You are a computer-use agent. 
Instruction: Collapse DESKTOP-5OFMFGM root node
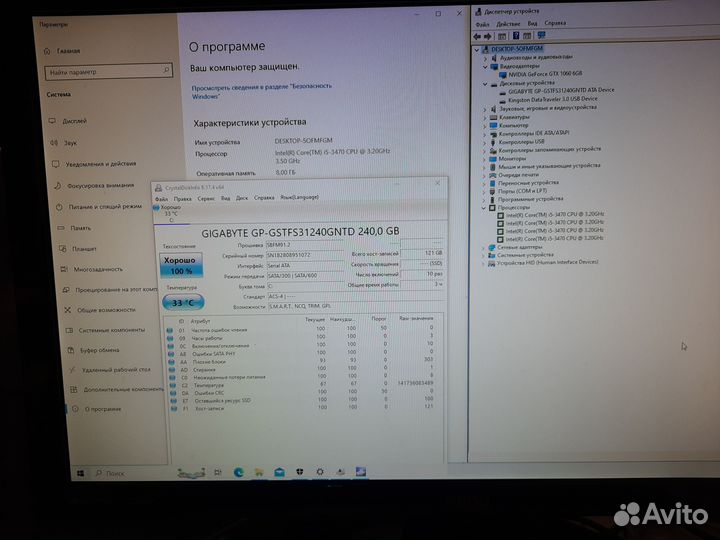click(x=477, y=49)
